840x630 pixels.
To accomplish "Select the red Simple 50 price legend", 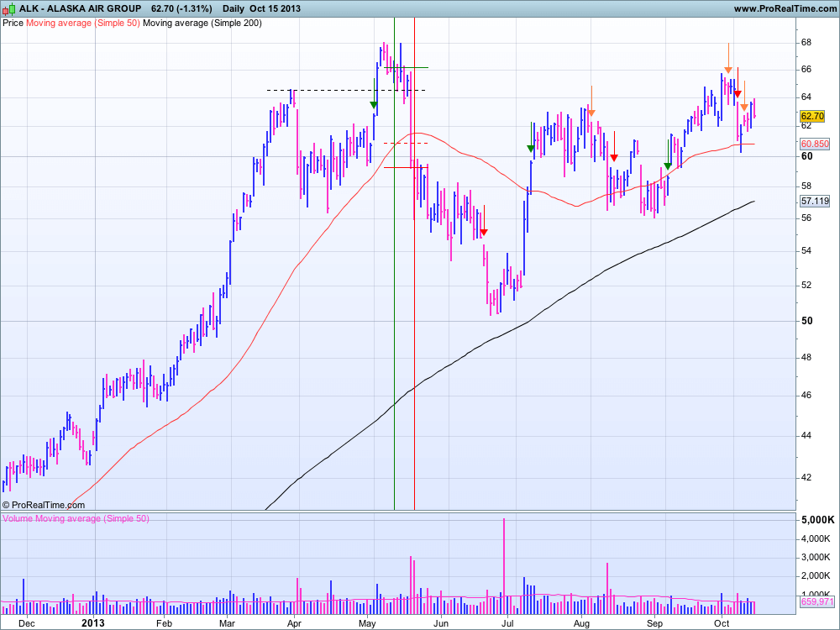I will (x=83, y=23).
